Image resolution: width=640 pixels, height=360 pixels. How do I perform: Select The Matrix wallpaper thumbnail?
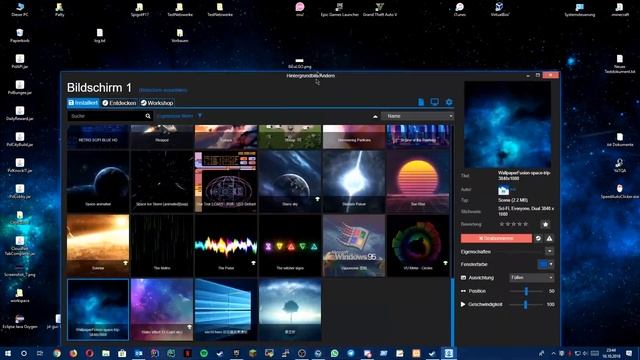point(162,246)
